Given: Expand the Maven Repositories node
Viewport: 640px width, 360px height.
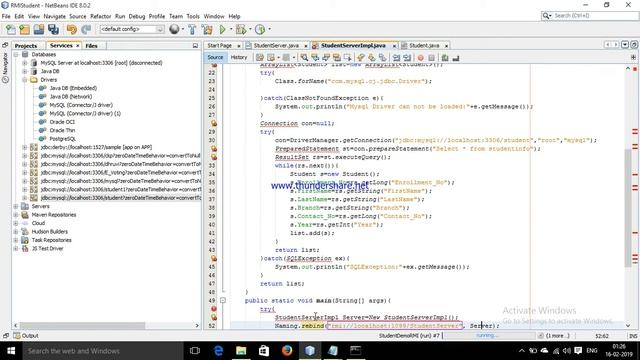Looking at the screenshot, I should click(x=16, y=215).
